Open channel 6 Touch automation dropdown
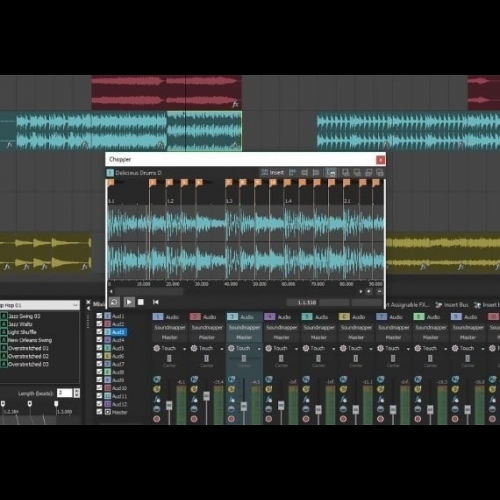This screenshot has width=500, height=500. click(371, 349)
